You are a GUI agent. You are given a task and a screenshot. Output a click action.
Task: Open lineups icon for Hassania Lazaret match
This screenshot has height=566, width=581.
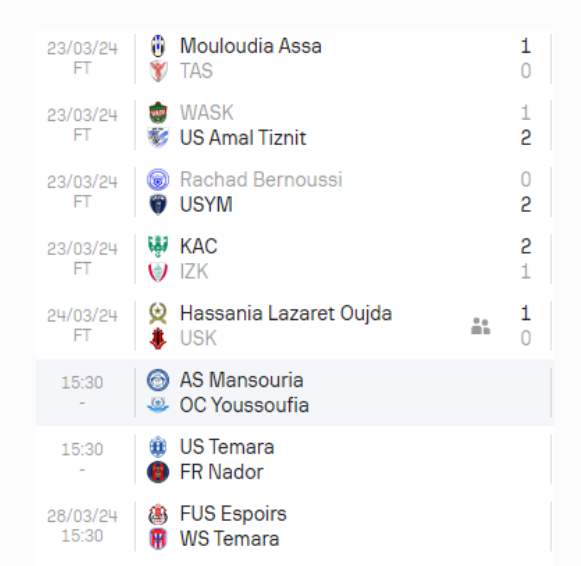pyautogui.click(x=481, y=326)
